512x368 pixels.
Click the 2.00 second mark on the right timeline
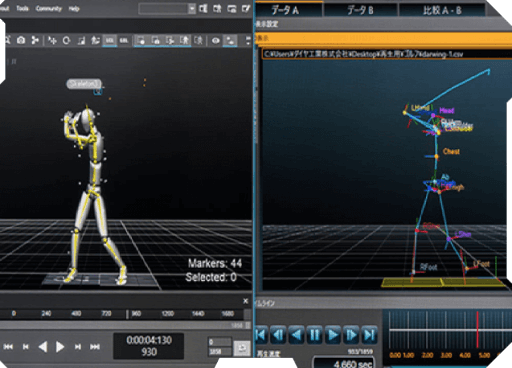(x=427, y=355)
